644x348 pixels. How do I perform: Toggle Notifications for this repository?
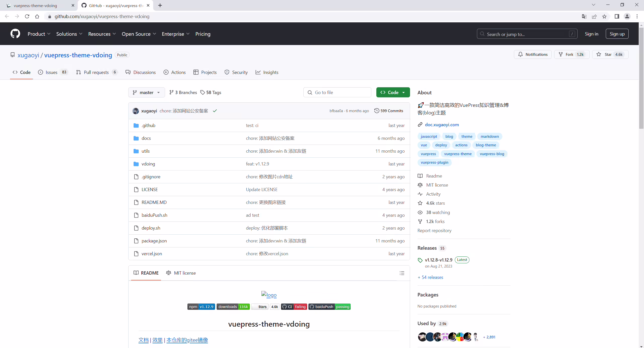533,55
